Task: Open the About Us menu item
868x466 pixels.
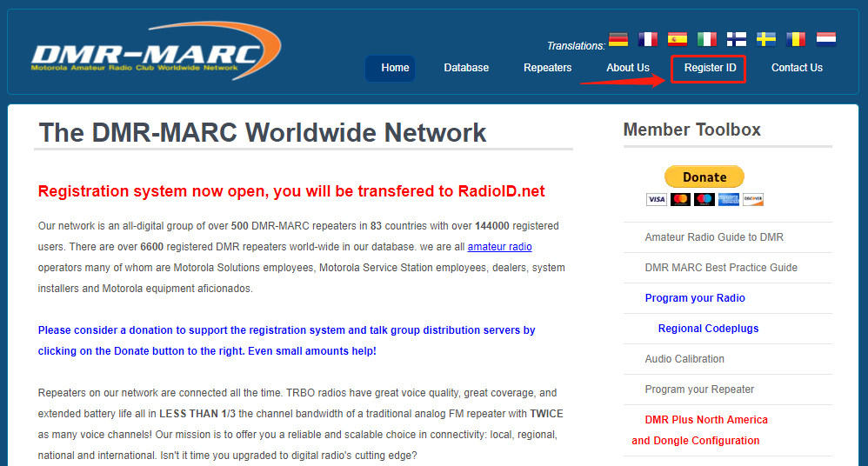Action: click(x=628, y=68)
